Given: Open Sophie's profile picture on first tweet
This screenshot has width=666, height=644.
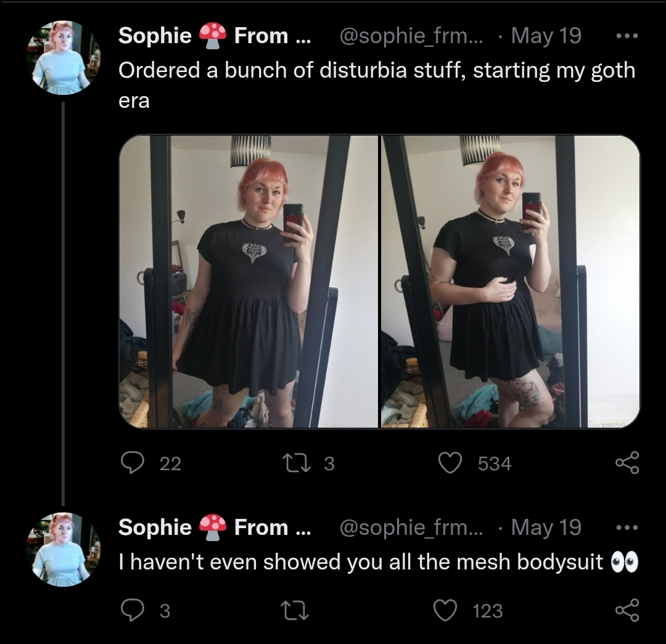Looking at the screenshot, I should (x=64, y=57).
